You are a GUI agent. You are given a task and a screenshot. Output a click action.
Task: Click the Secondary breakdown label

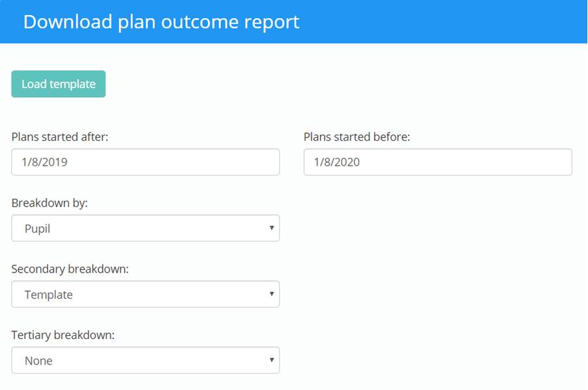tap(68, 269)
